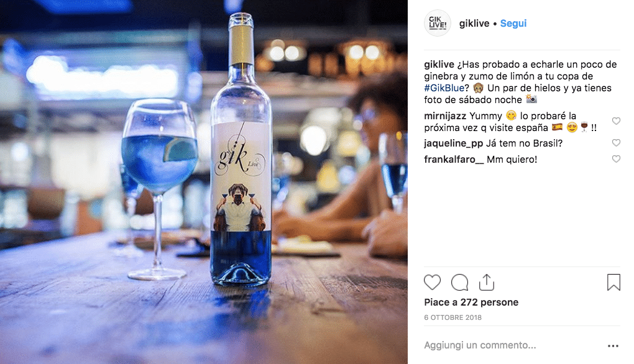Like frankalfaro__'s comment heart icon
Screen dimensions: 634x364
pos(616,159)
